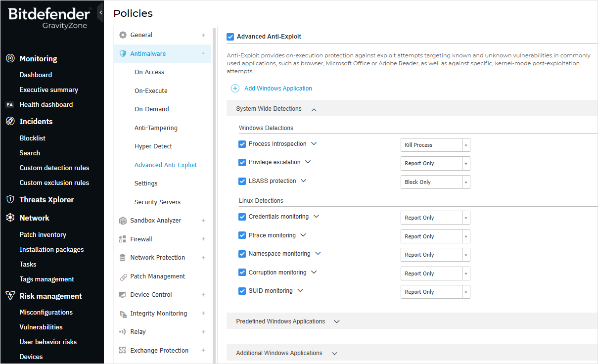The height and width of the screenshot is (364, 598).
Task: Click the policy menu vertical scrollbar
Action: [x=215, y=195]
